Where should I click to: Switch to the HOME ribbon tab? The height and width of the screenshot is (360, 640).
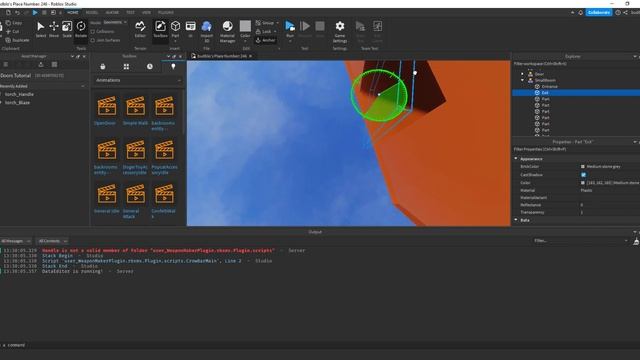pyautogui.click(x=73, y=13)
